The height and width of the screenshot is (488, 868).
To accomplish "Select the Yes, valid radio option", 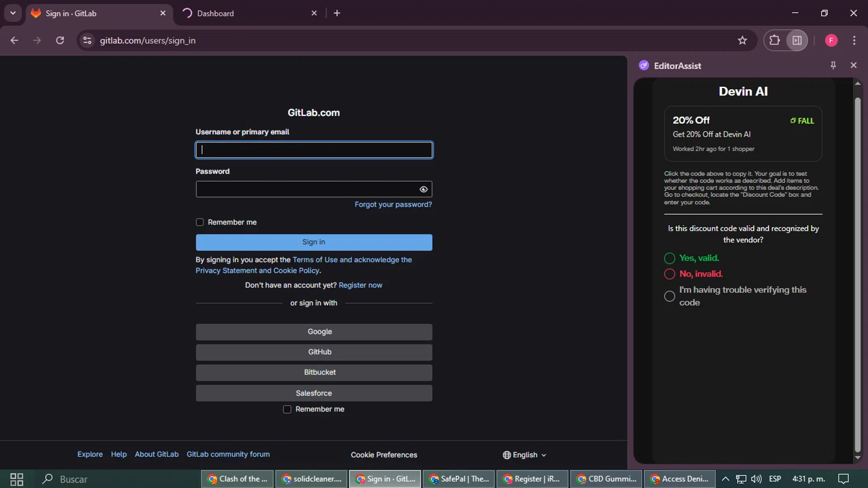I will (670, 258).
